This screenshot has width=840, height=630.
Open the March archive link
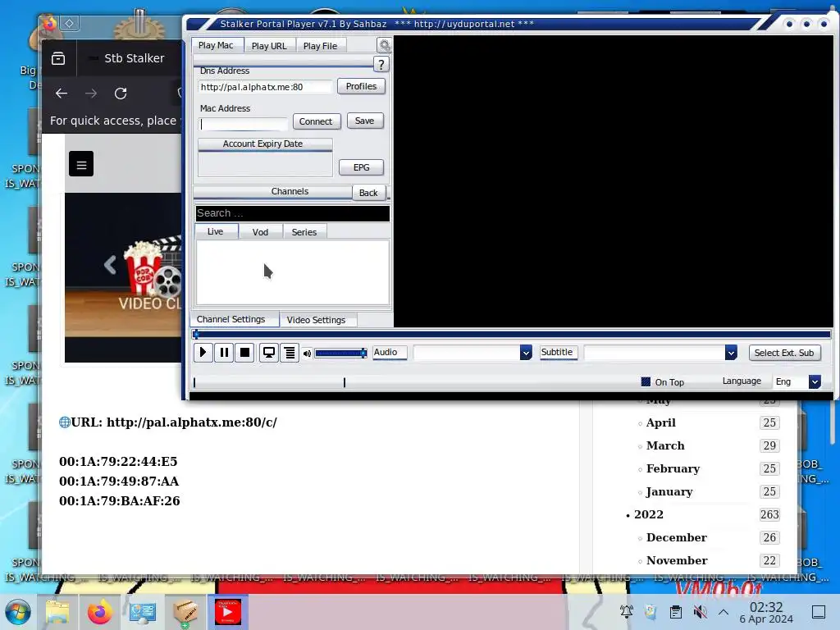[x=664, y=445]
